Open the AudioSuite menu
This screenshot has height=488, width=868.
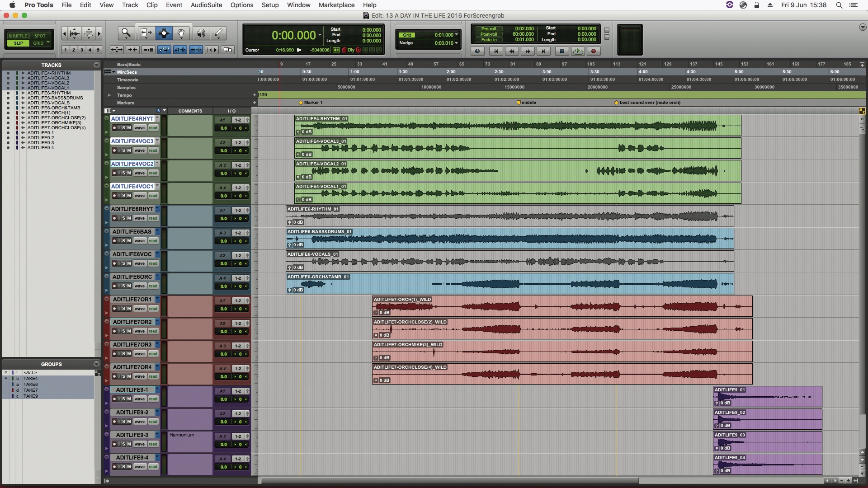[x=206, y=5]
